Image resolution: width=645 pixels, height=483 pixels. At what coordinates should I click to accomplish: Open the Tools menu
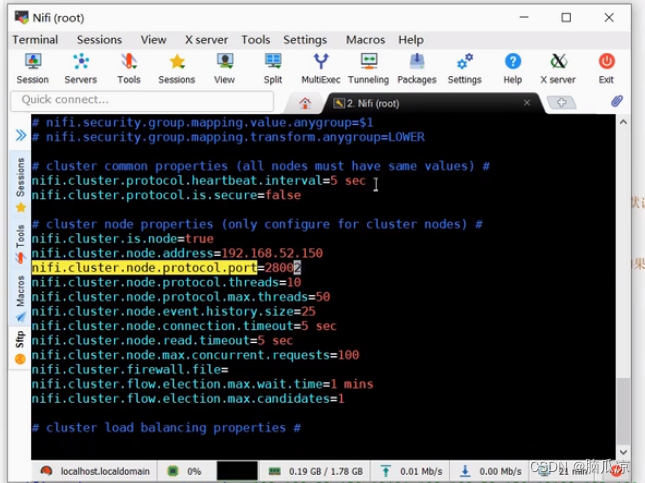[255, 40]
